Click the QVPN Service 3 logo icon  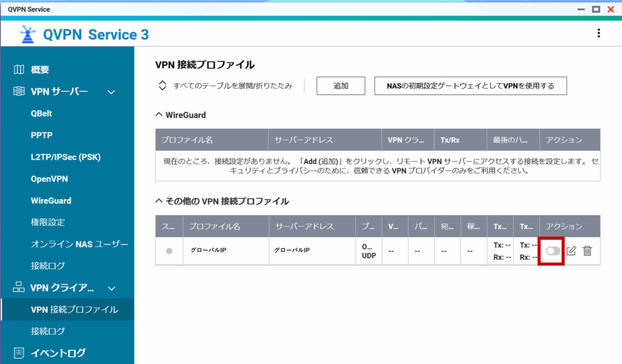27,35
